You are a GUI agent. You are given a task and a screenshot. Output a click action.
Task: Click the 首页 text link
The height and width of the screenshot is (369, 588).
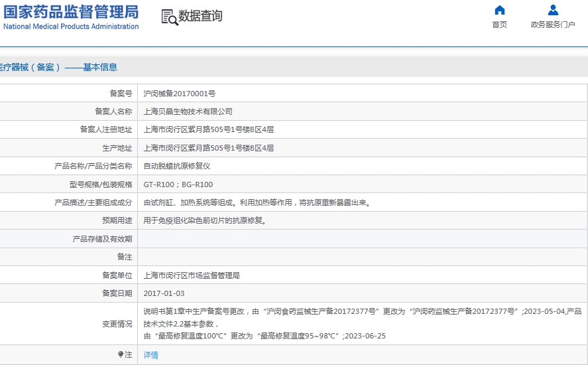tap(499, 25)
